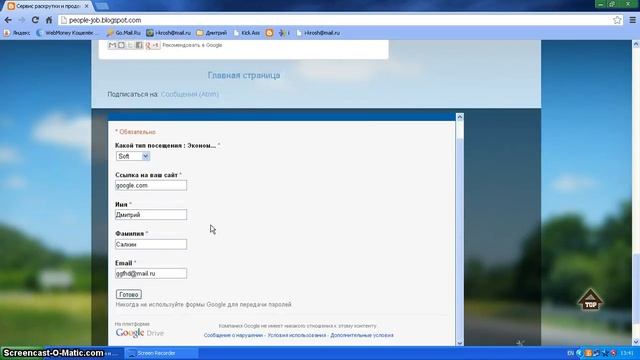
Task: Open the Go.Mail.Ru bookmark
Action: click(124, 33)
